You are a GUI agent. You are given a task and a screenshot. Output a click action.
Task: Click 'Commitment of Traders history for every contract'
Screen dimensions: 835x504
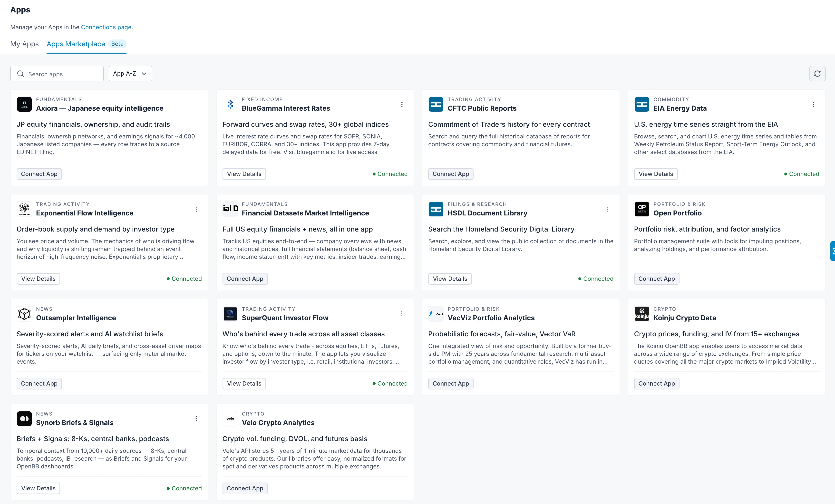click(x=509, y=124)
